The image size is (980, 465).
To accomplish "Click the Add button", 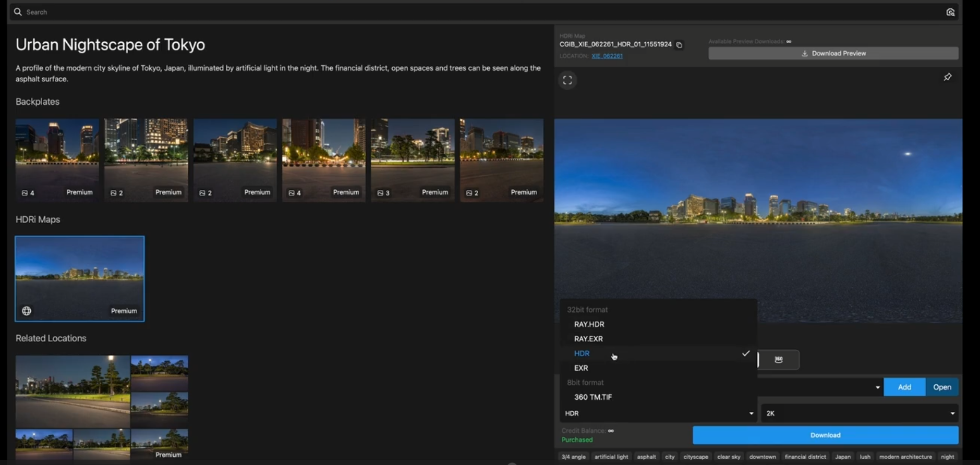I will 904,387.
